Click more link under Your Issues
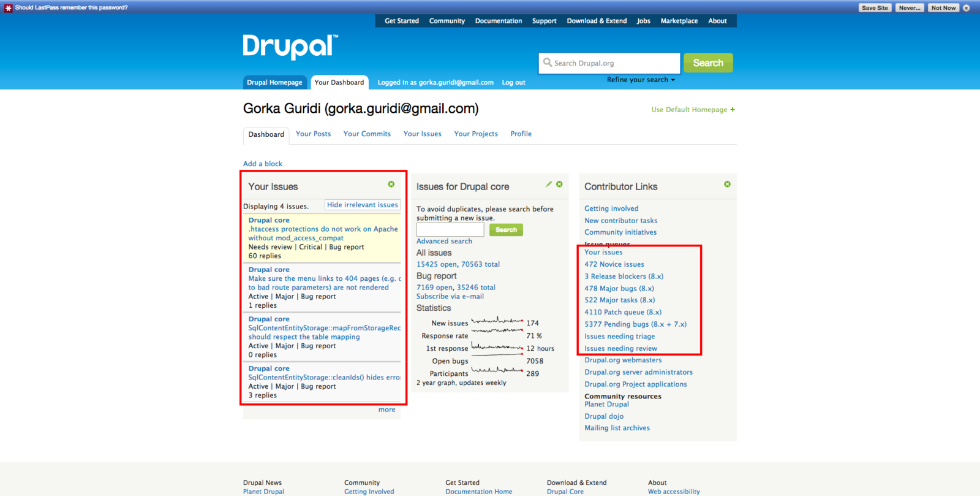Viewport: 980px width, 496px height. click(386, 410)
